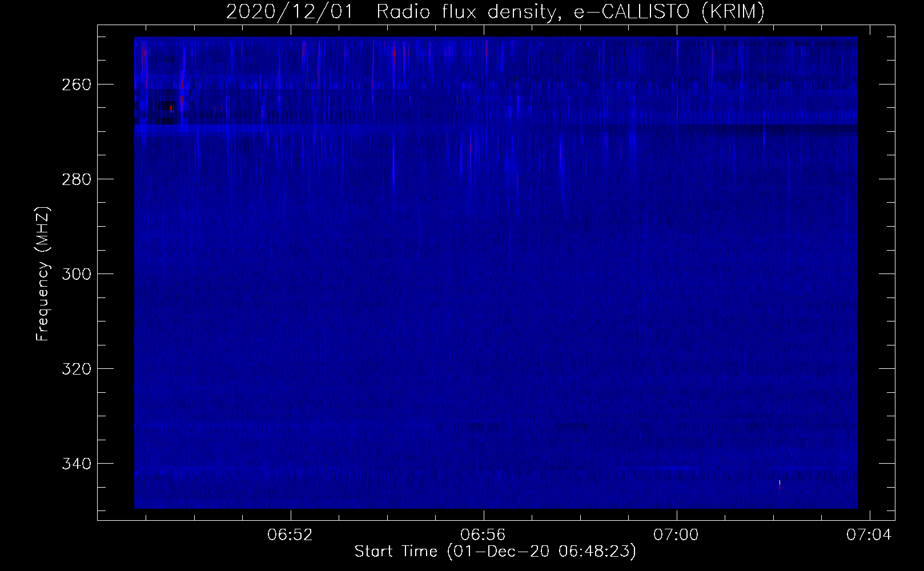Click the "Start Time (01-Dec-20 06:48:23)" label
Viewport: 924px width, 571px height.
[495, 552]
